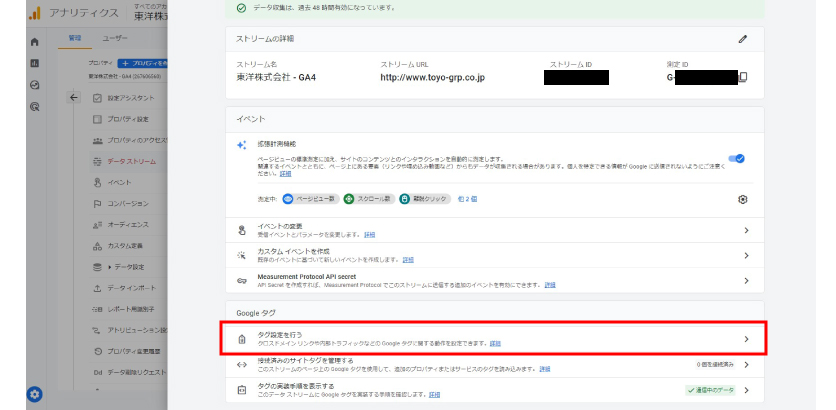Click the blue Admin gear icon
This screenshot has height=410, width=836.
click(35, 395)
